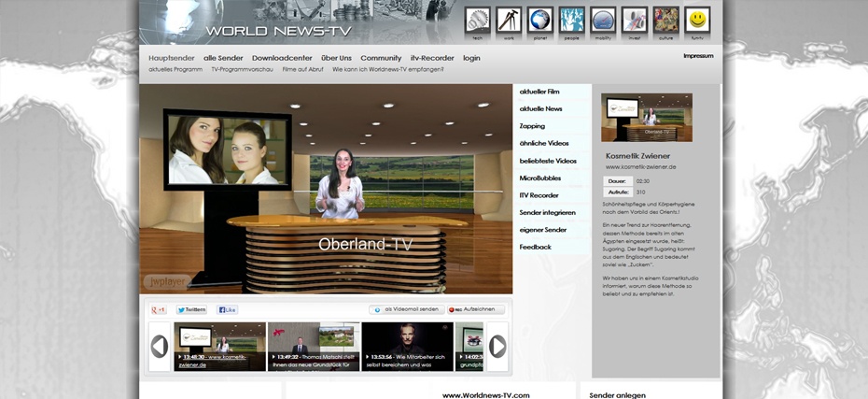Open the fun-tv smiley icon
This screenshot has width=868, height=399.
click(x=697, y=20)
